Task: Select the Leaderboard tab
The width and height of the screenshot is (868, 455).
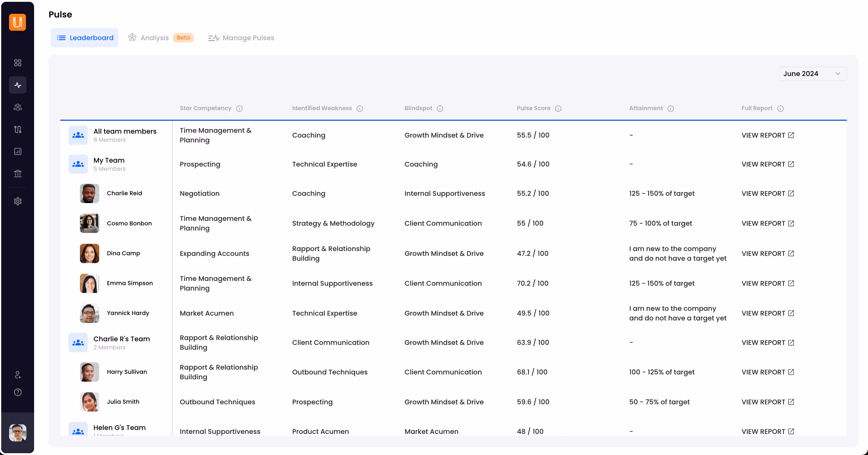Action: [84, 38]
